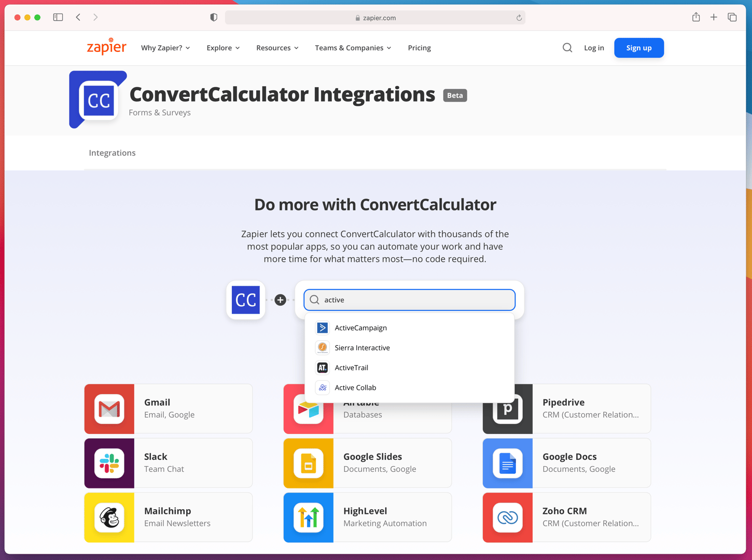Click the zapier.com address bar
Viewport: 752px width, 560px height.
pos(375,18)
